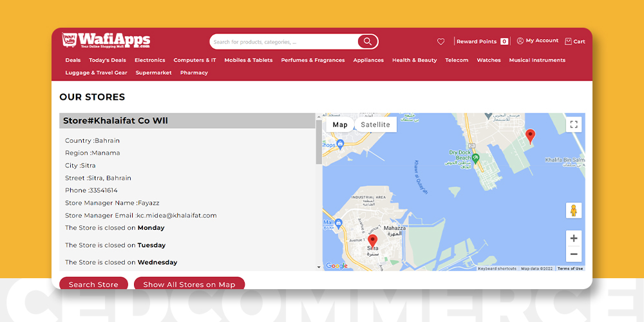This screenshot has height=322, width=644.
Task: Open Musical Instruments category
Action: [537, 60]
